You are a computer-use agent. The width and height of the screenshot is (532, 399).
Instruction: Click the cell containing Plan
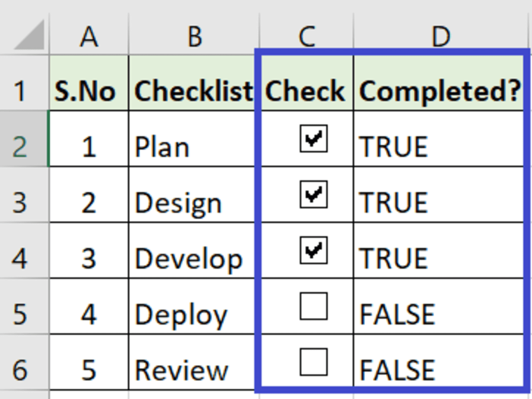193,146
